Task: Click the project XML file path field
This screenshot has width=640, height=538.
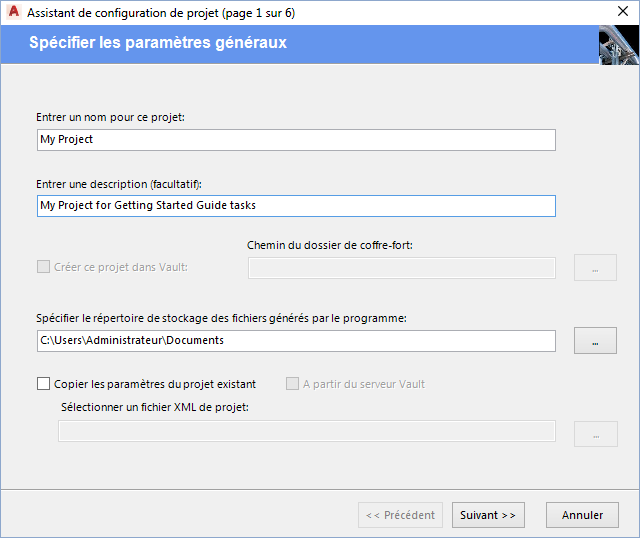Action: 306,431
